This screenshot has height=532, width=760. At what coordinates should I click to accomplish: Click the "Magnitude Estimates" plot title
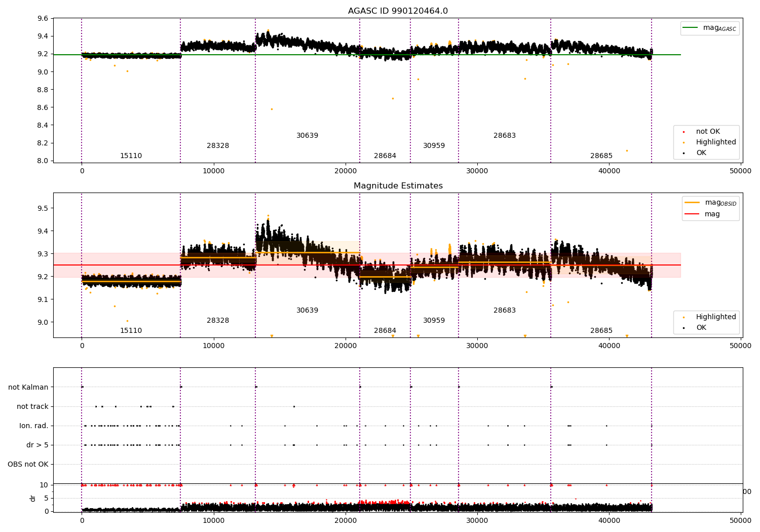[398, 186]
